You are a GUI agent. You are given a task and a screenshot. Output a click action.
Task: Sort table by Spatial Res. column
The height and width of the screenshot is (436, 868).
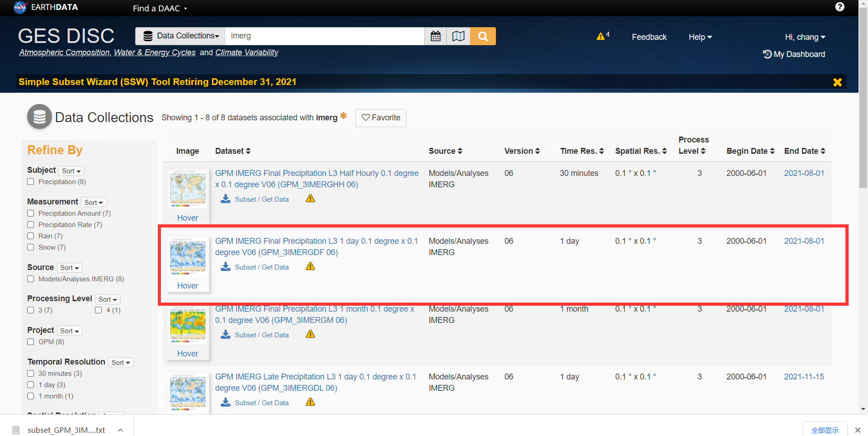pos(641,151)
